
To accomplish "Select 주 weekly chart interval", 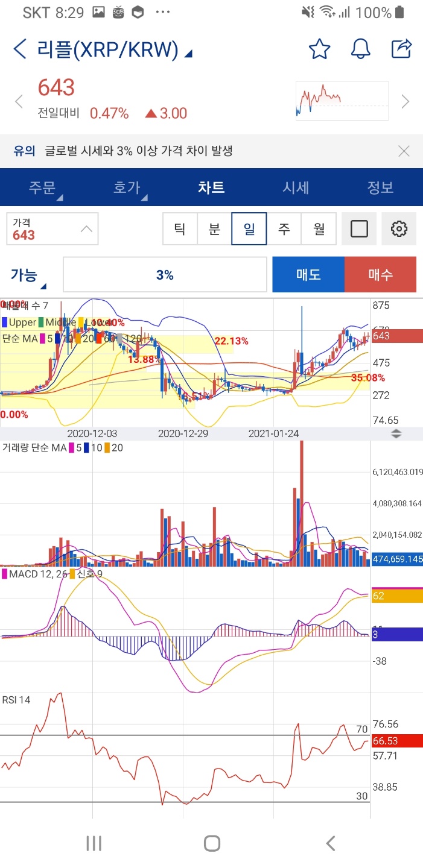I will 284,229.
